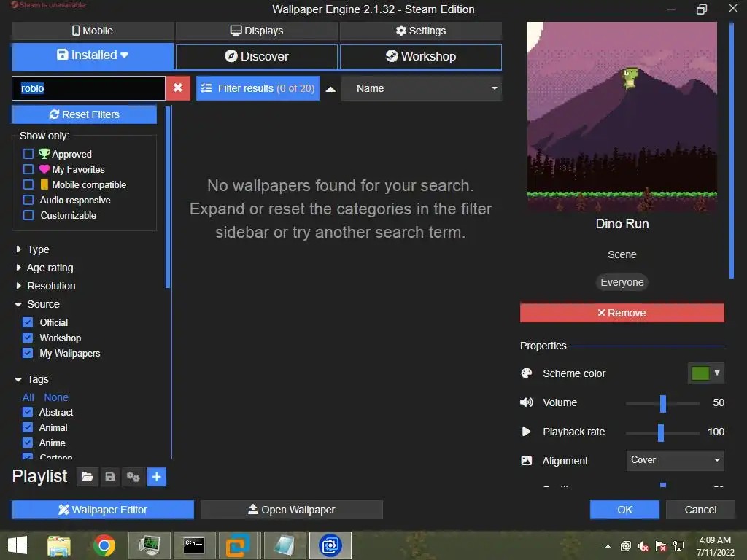Click the Cancel button
This screenshot has width=747, height=560.
pos(700,510)
